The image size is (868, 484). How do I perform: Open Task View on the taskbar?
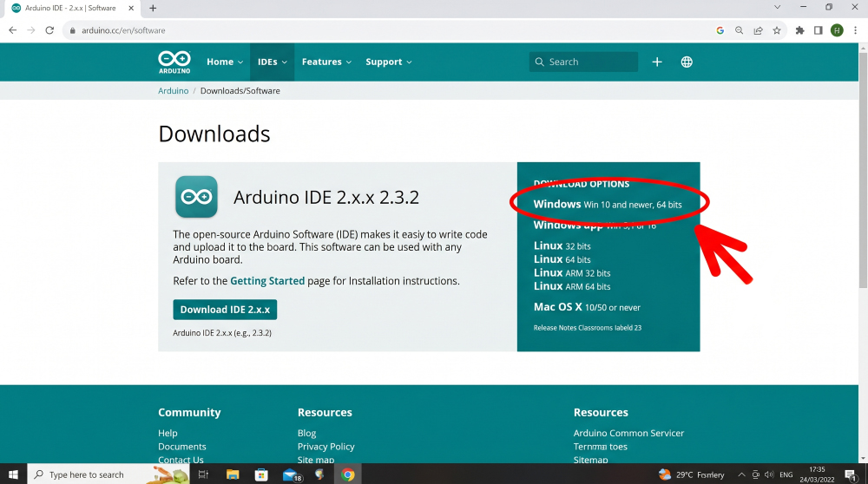[x=203, y=474]
